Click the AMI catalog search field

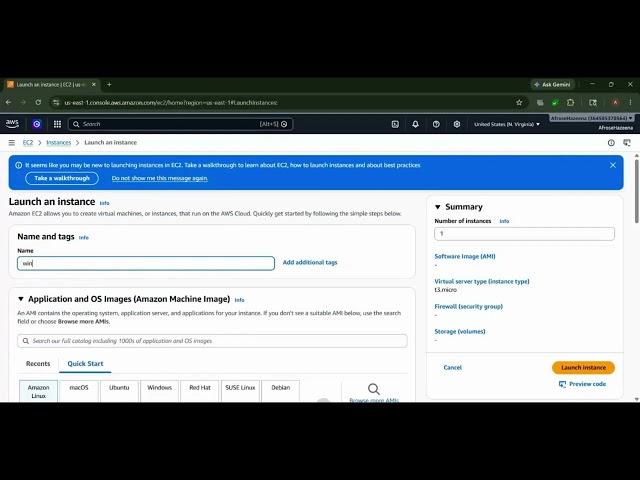[x=212, y=341]
